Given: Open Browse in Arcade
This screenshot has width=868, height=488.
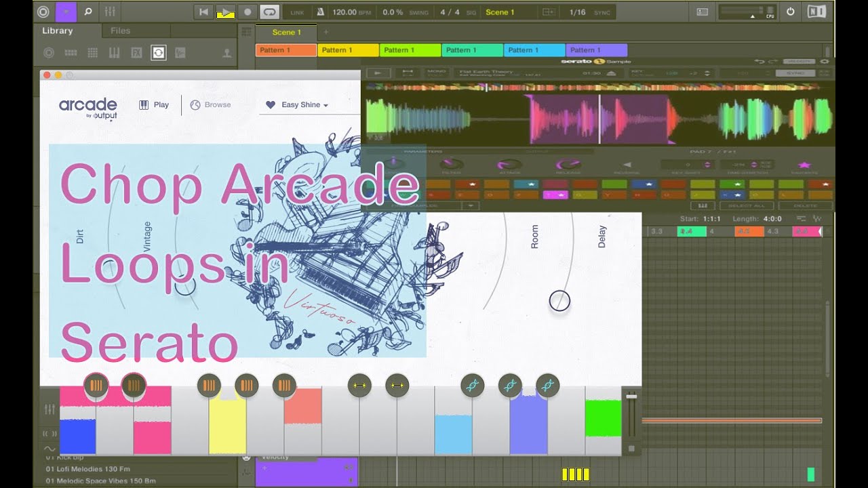Looking at the screenshot, I should click(210, 105).
